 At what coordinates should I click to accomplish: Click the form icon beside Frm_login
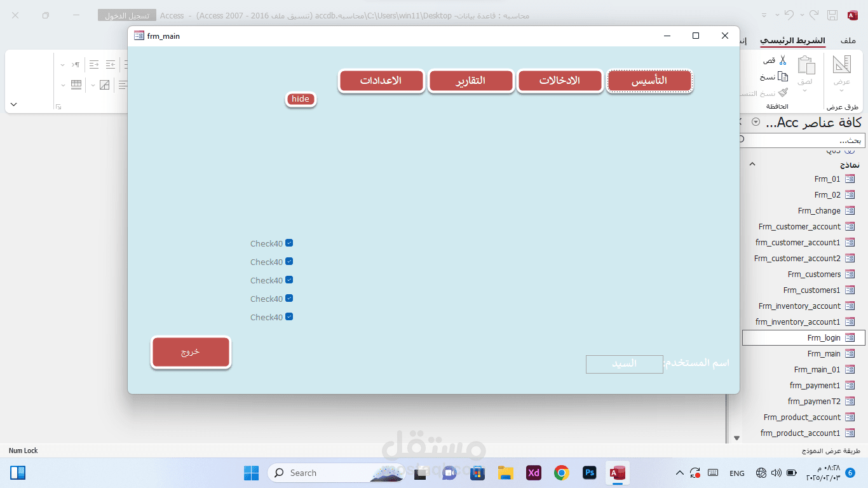(850, 337)
